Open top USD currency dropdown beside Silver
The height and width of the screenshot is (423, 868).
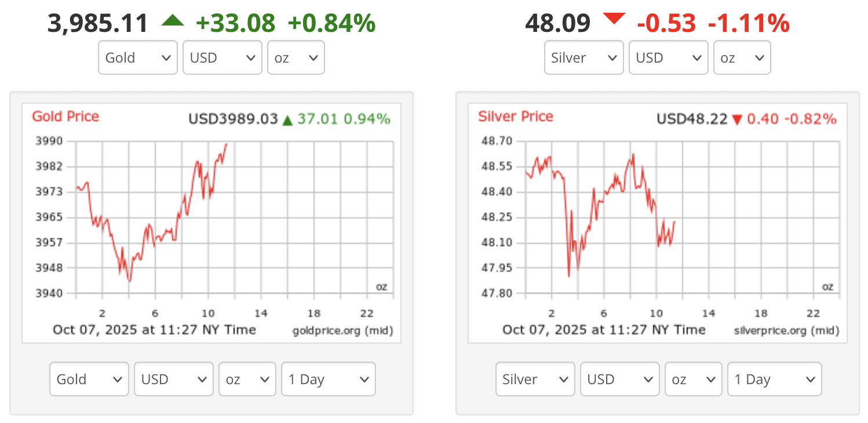pyautogui.click(x=669, y=57)
